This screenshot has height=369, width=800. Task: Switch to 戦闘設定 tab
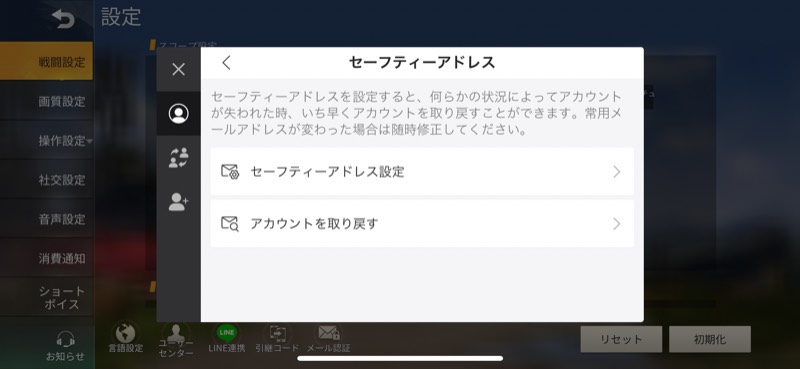pyautogui.click(x=46, y=62)
